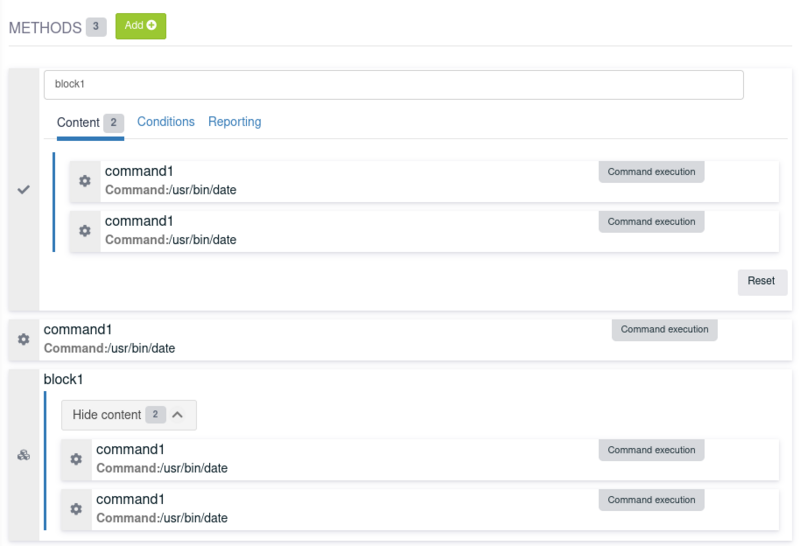Image resolution: width=800 pixels, height=546 pixels.
Task: Click Command execution badge on first Content command1
Action: point(652,172)
